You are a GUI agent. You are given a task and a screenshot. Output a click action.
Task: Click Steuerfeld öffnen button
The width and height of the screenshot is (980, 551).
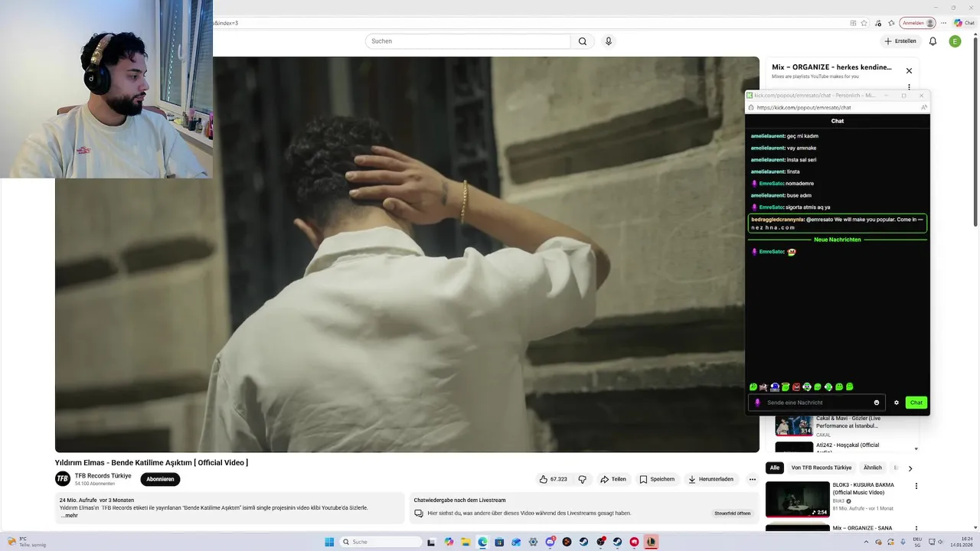point(733,514)
